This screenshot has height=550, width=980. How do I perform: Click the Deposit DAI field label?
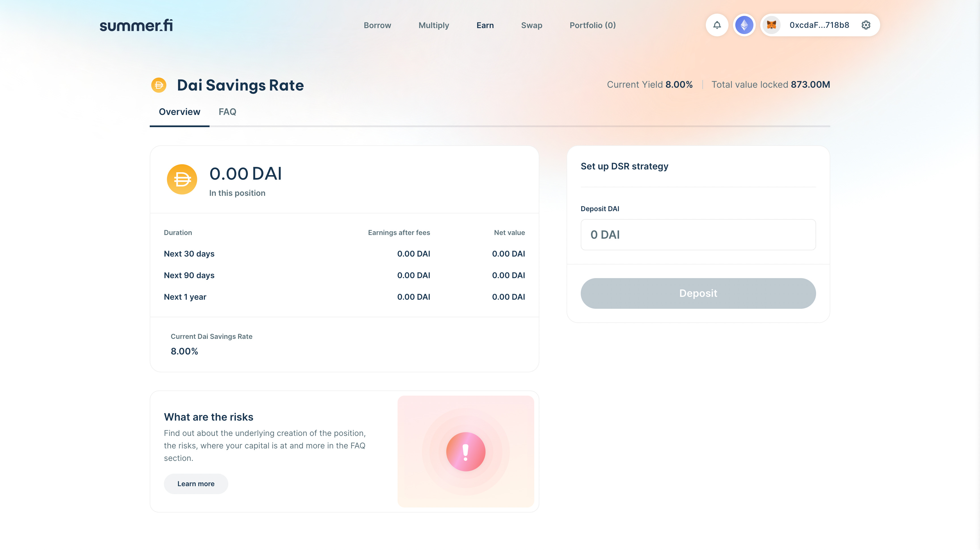(x=599, y=209)
